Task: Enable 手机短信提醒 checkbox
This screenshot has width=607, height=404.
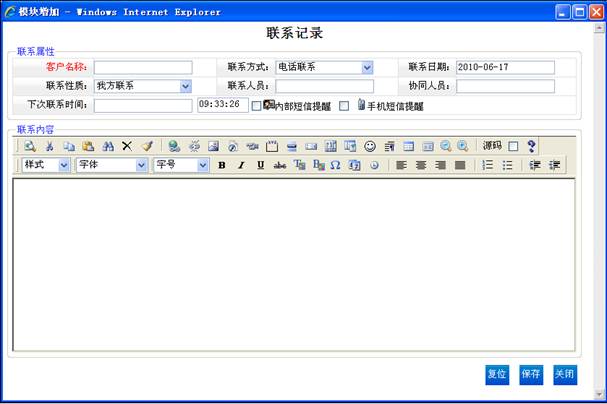Action: [x=344, y=106]
